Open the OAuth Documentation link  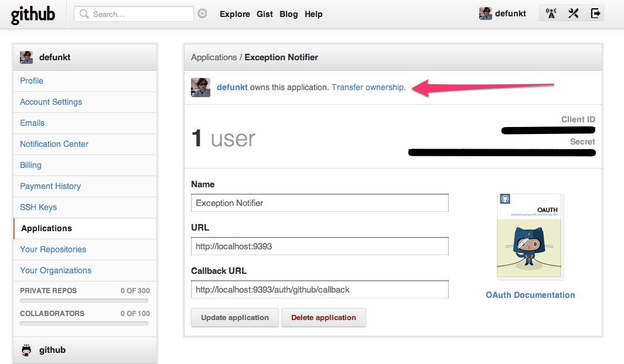[530, 295]
